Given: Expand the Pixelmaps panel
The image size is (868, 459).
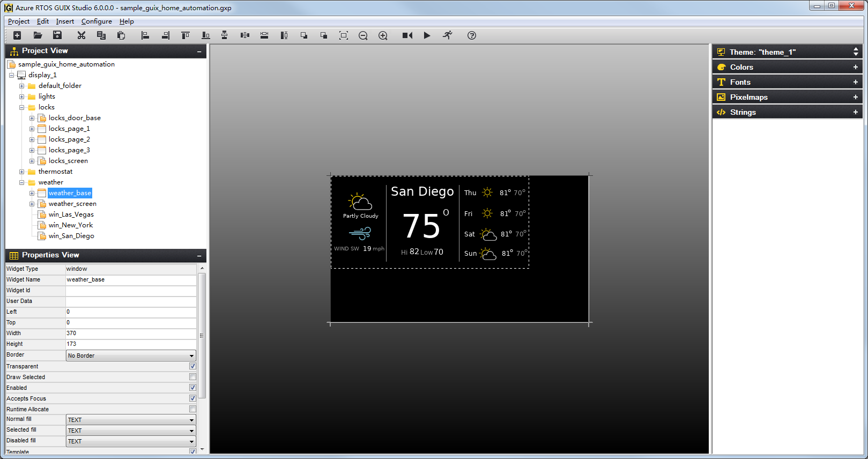Looking at the screenshot, I should tap(856, 97).
